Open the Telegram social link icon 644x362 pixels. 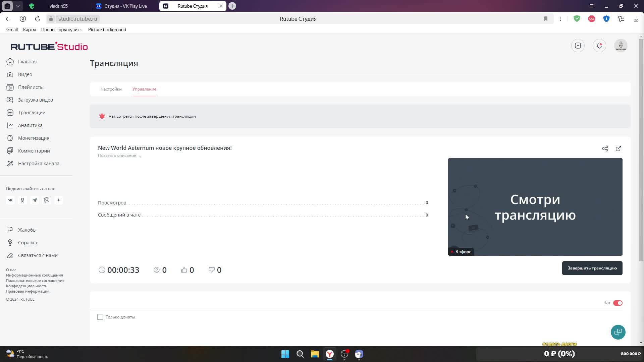pyautogui.click(x=35, y=200)
